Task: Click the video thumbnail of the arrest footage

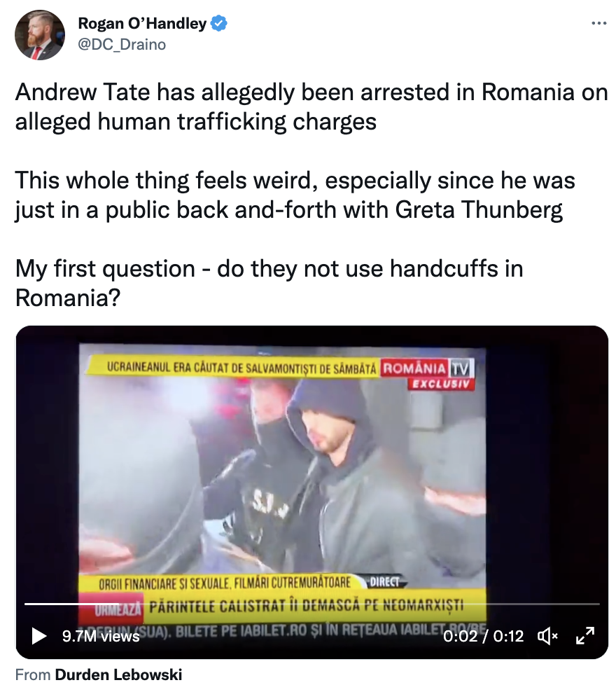Action: point(311,492)
